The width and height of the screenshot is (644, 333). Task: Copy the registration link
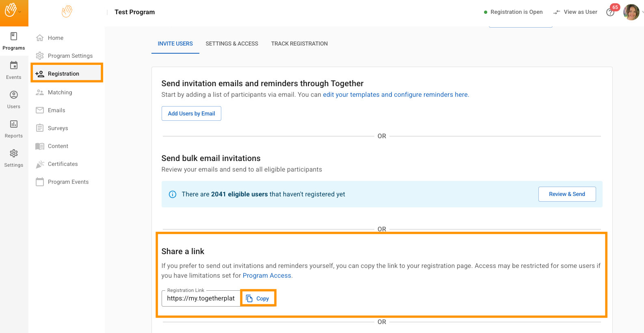point(258,298)
